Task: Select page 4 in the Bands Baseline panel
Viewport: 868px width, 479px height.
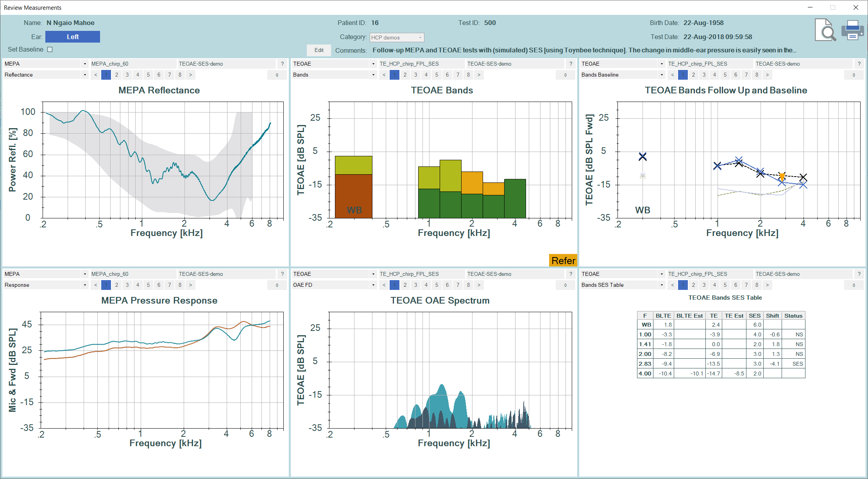Action: pos(714,75)
